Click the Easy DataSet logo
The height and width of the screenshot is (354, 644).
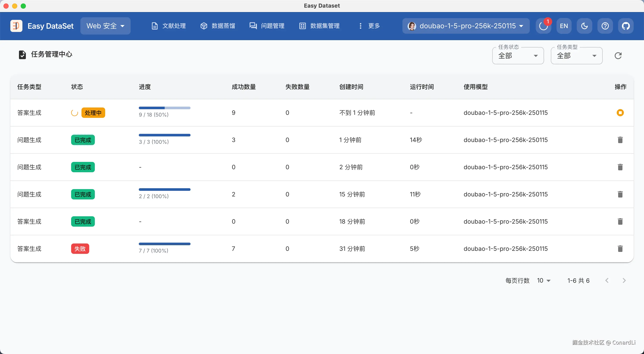click(x=17, y=26)
